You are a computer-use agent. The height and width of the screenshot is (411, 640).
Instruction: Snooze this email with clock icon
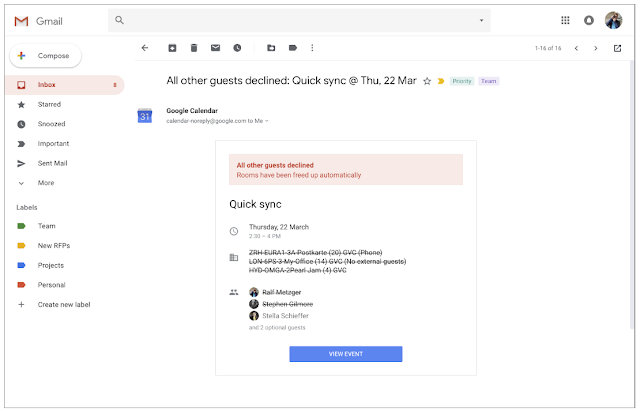pyautogui.click(x=237, y=47)
